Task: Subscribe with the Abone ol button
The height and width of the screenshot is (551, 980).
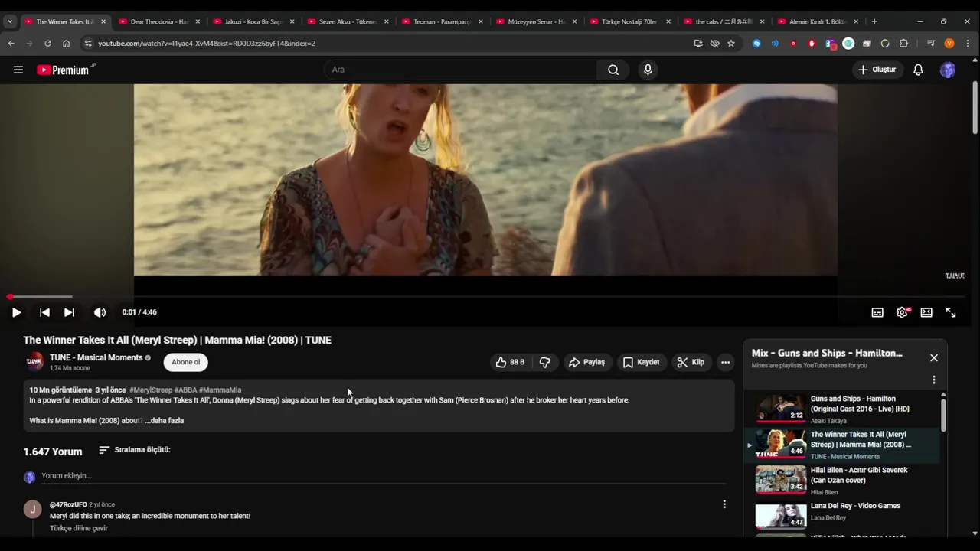Action: coord(186,362)
